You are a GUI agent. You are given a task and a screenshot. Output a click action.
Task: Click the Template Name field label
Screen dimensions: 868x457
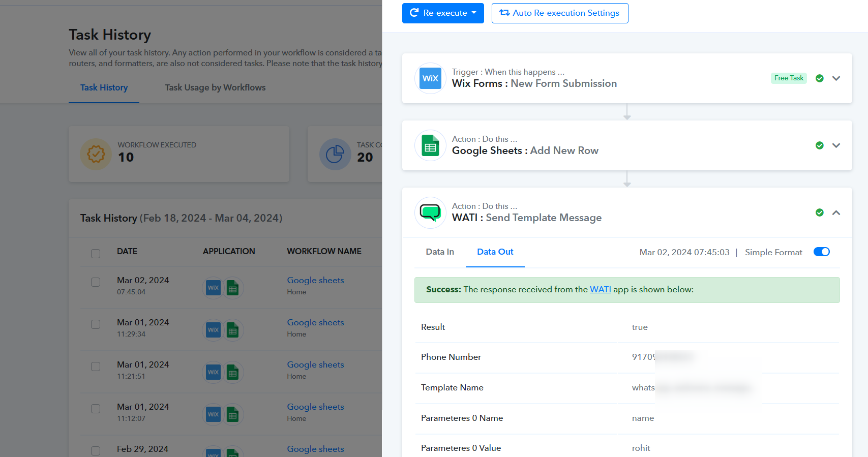coord(452,387)
